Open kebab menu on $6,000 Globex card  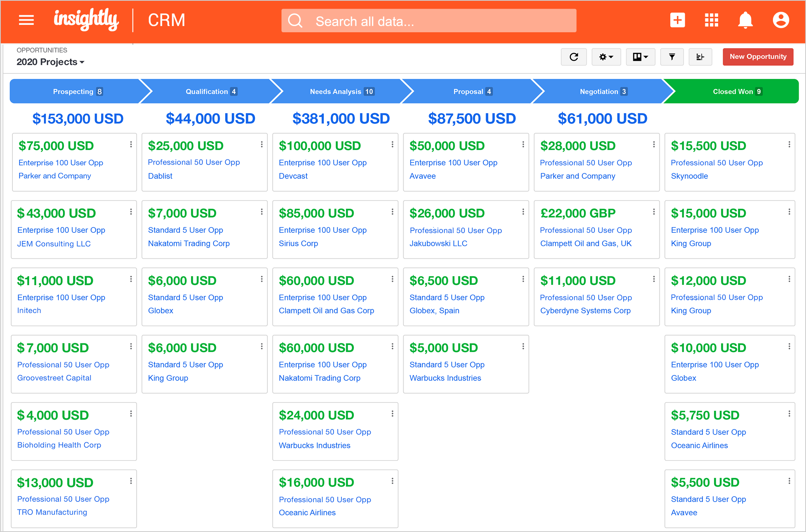click(262, 279)
